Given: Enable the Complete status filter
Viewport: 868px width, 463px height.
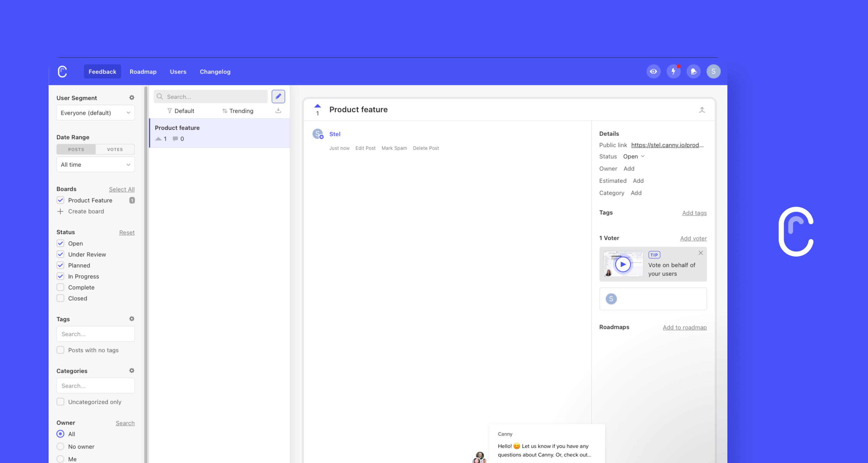Looking at the screenshot, I should (60, 287).
